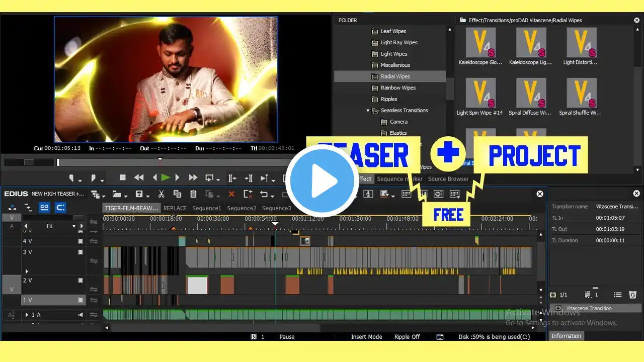Viewport: 644px width, 362px height.
Task: Toggle video mute on the 2 V track
Action: pos(80,281)
